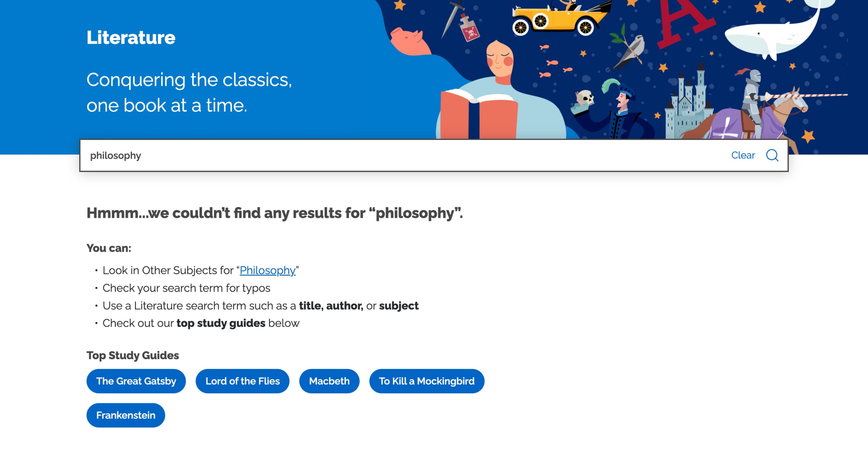
Task: Open To Kill a Mockingbird guide
Action: tap(426, 381)
